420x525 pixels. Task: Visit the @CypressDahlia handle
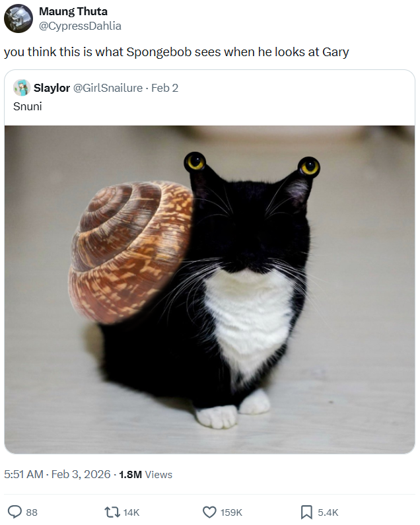tap(80, 26)
